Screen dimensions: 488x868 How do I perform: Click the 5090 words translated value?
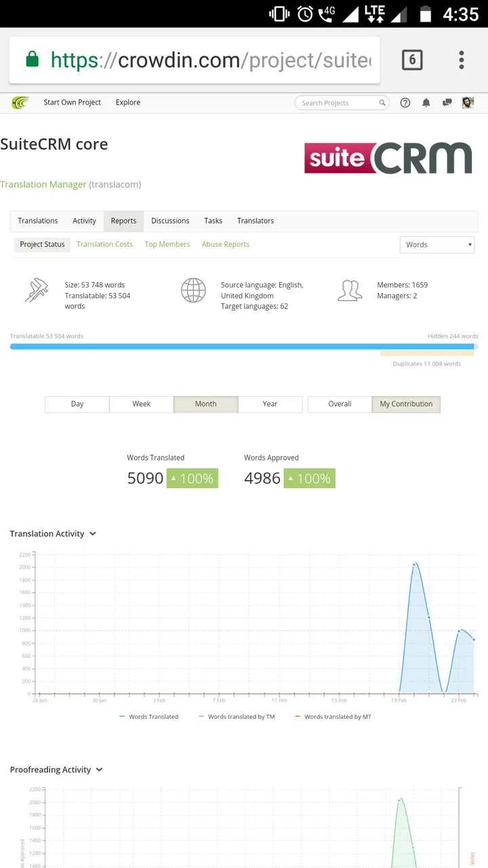click(145, 478)
